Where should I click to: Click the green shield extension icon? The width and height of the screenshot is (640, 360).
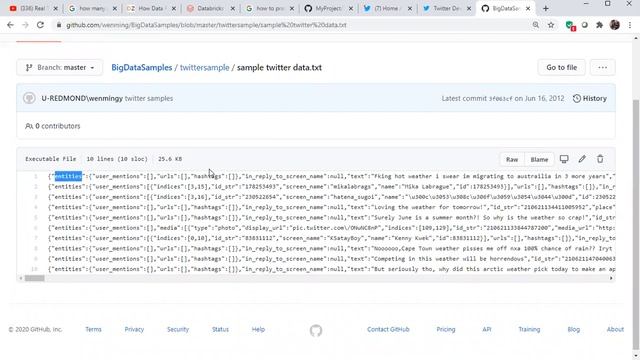coord(570,25)
